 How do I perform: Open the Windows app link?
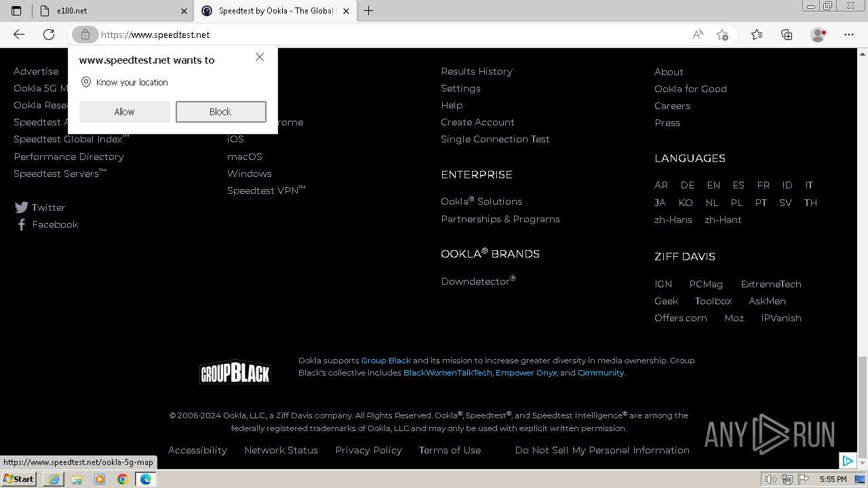pyautogui.click(x=250, y=174)
